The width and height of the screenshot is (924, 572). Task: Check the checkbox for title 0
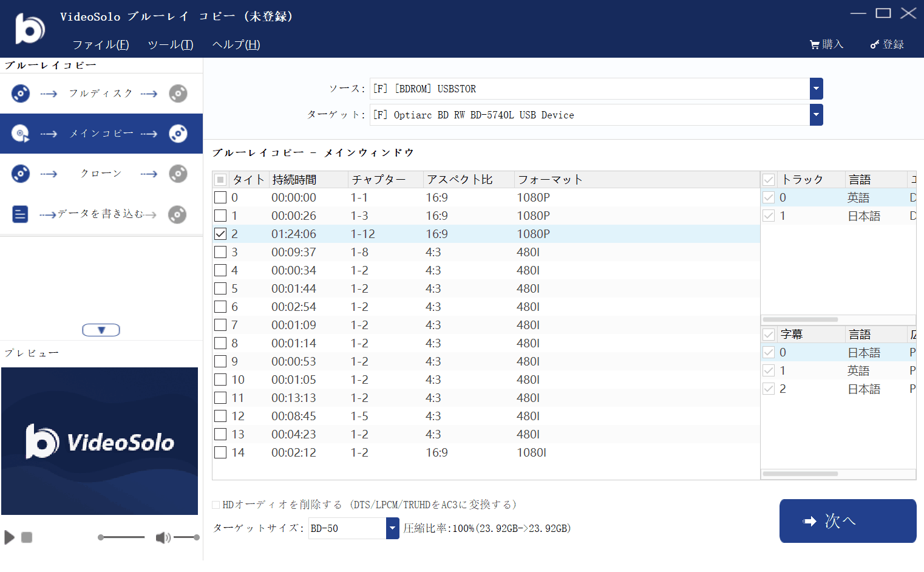(x=220, y=197)
